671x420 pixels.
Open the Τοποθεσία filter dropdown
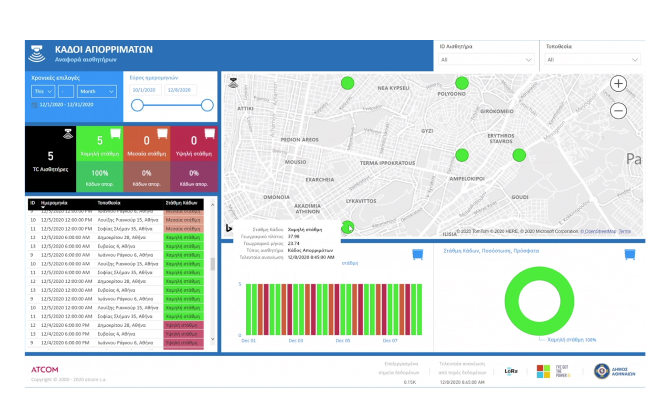(x=593, y=60)
